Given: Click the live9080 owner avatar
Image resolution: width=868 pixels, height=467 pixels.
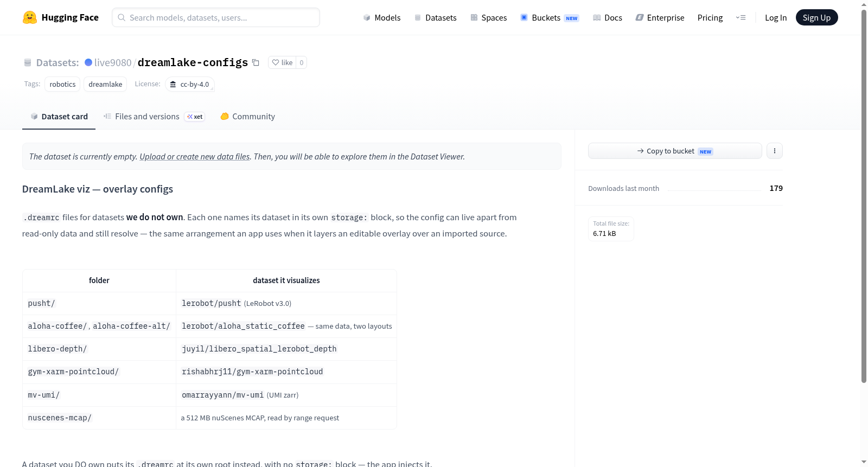Looking at the screenshot, I should coord(88,62).
